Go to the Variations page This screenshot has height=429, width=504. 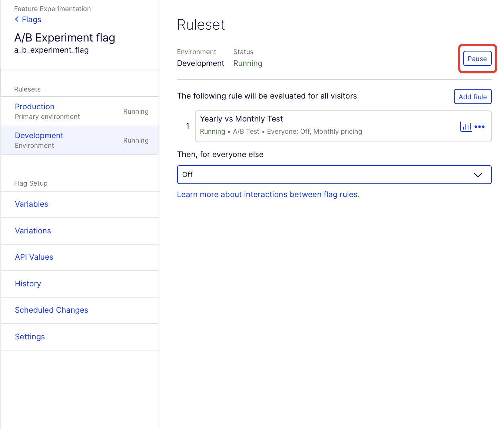point(33,231)
